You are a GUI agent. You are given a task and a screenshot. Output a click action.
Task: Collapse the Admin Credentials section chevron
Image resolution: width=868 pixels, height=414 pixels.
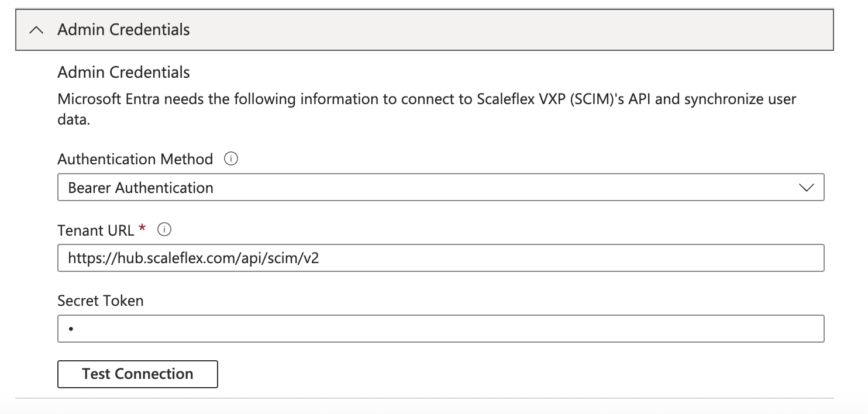[x=36, y=30]
